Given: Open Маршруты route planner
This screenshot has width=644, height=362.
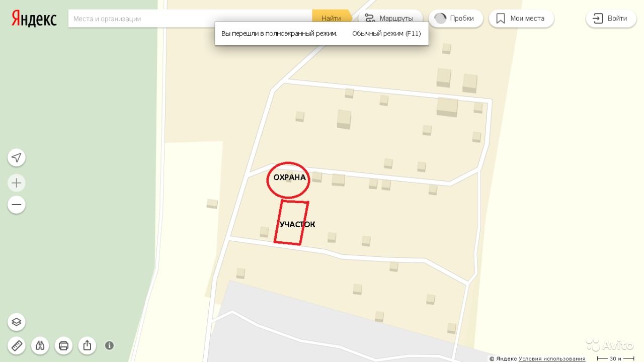Looking at the screenshot, I should click(390, 19).
